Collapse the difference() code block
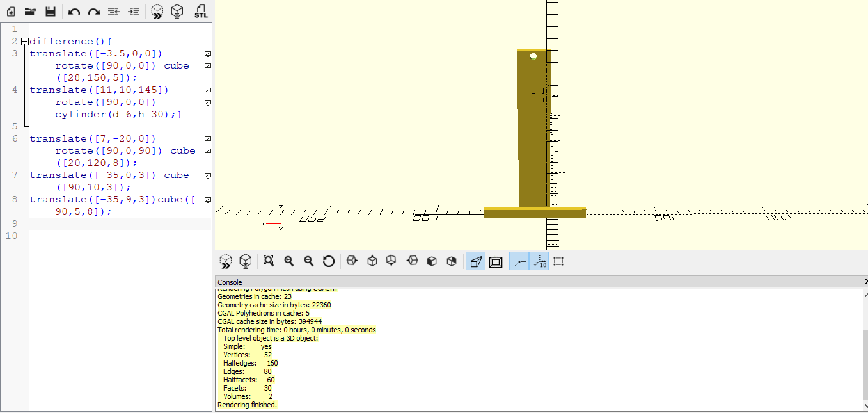Screen dimensions: 868x413 (25, 42)
